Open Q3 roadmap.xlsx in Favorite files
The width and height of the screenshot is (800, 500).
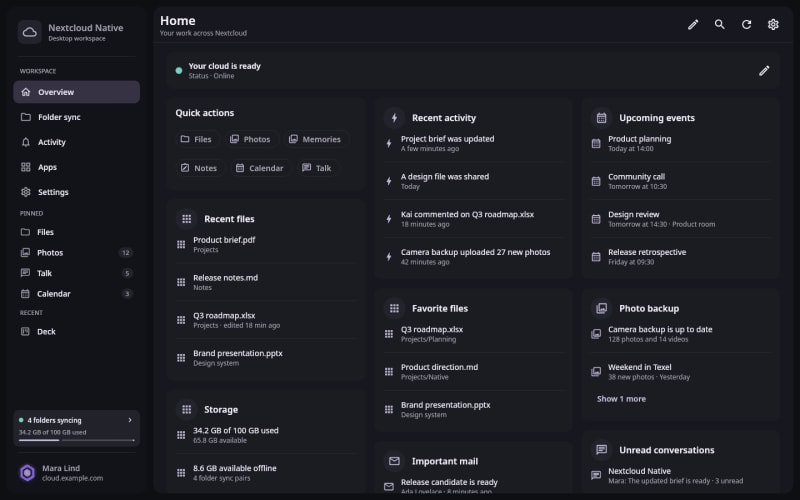click(x=474, y=334)
